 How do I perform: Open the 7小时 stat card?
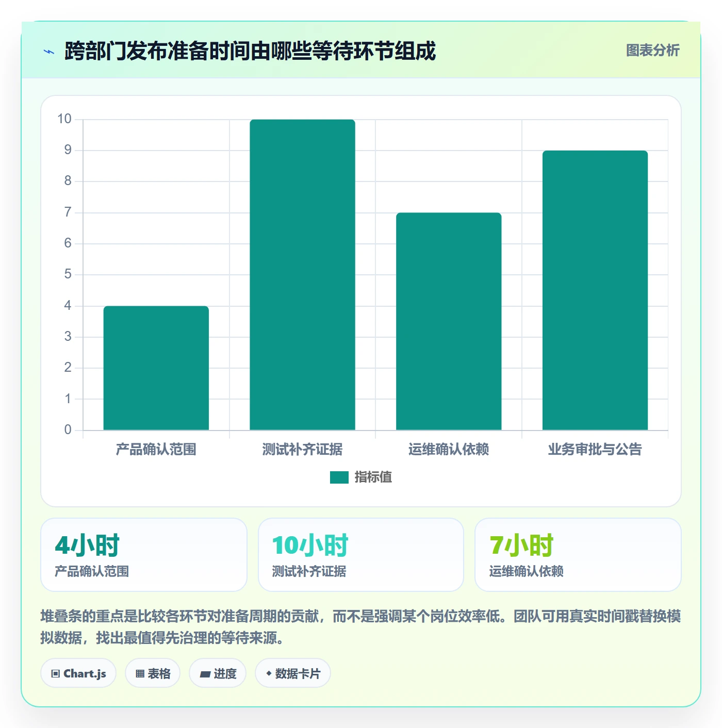click(x=578, y=555)
